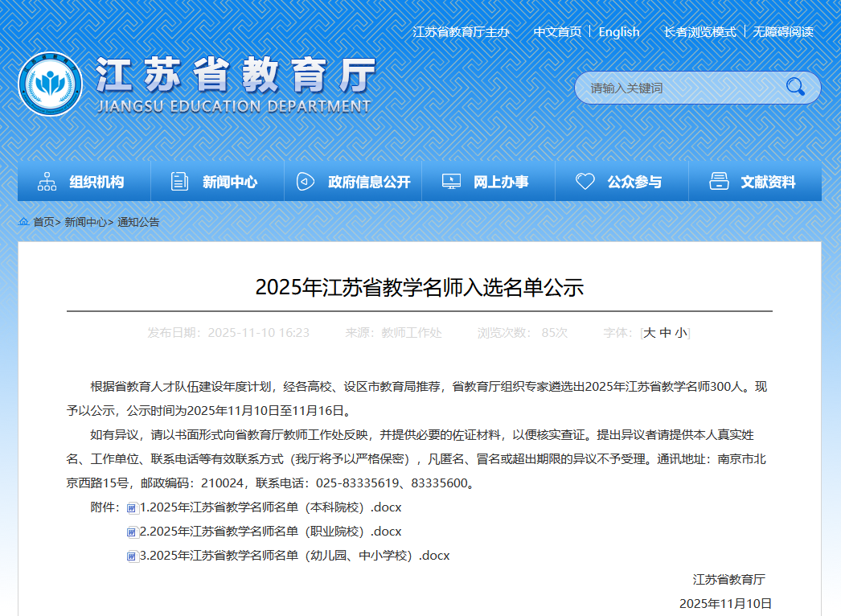Download the 职业院校 teacher list docx
Viewport: 841px width, 616px height.
270,532
